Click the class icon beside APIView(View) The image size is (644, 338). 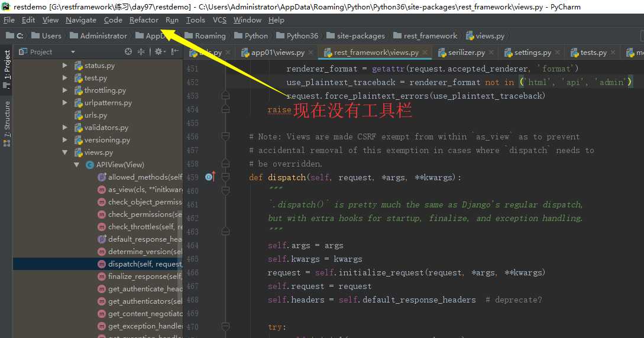pyautogui.click(x=90, y=165)
